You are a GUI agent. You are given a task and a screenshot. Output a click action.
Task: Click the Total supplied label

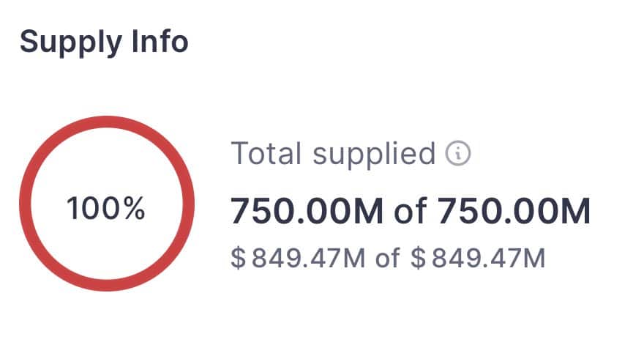[x=333, y=154]
